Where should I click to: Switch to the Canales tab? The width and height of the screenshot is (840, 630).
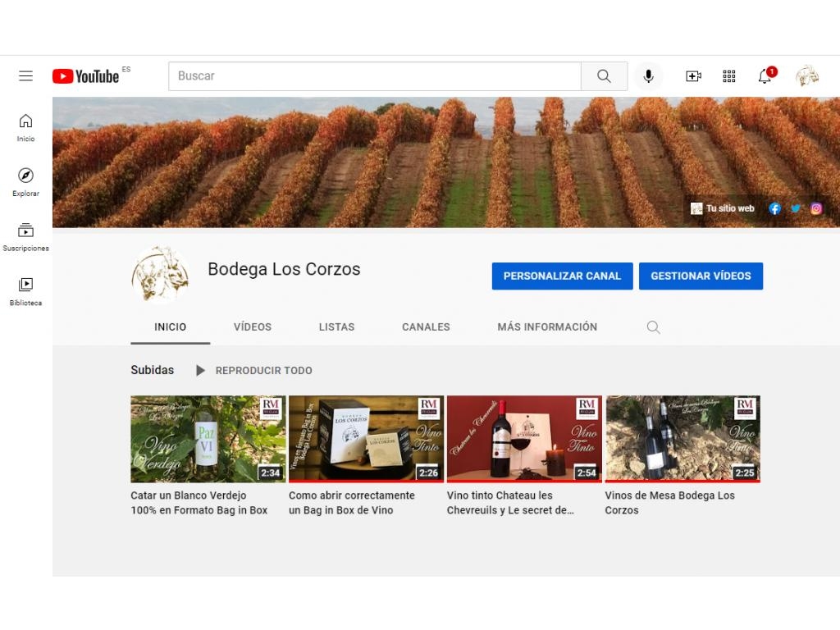[x=426, y=326]
